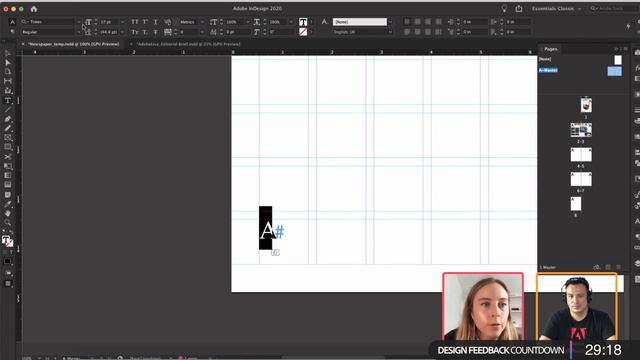Click the text fill T swatch
640x360 pixels.
pos(303,22)
